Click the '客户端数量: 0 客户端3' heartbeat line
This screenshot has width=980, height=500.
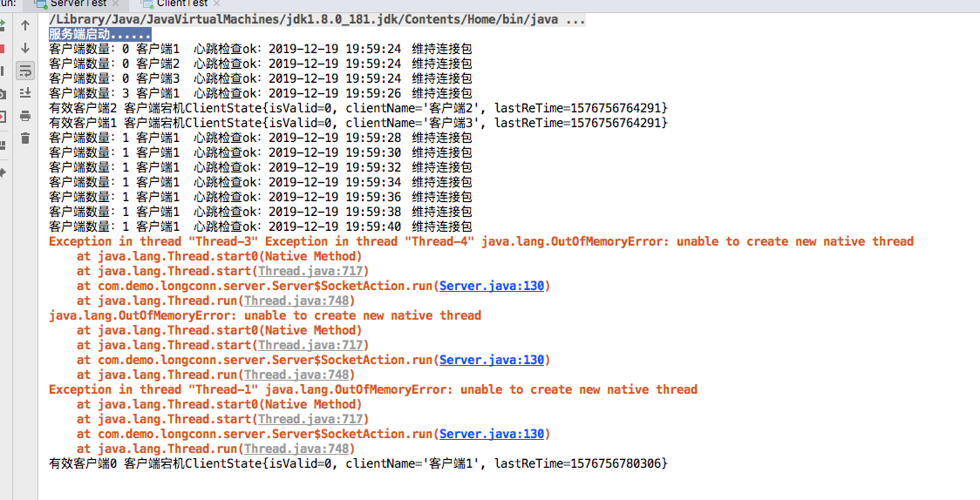click(260, 78)
